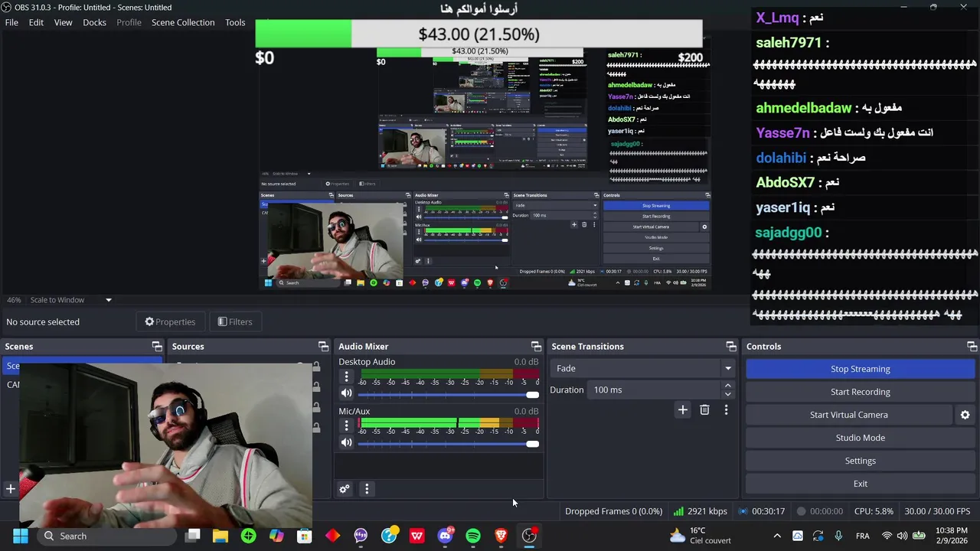
Task: Adjust the Desktop Audio volume slider
Action: 448,394
